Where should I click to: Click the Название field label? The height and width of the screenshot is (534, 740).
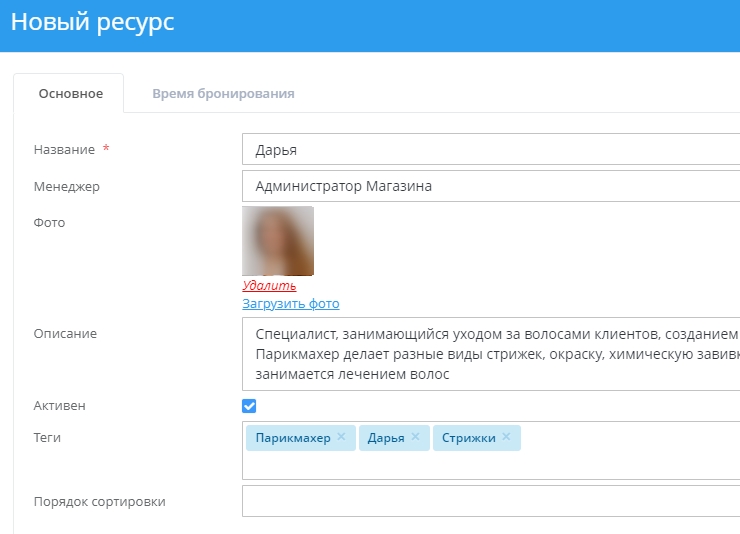click(64, 150)
